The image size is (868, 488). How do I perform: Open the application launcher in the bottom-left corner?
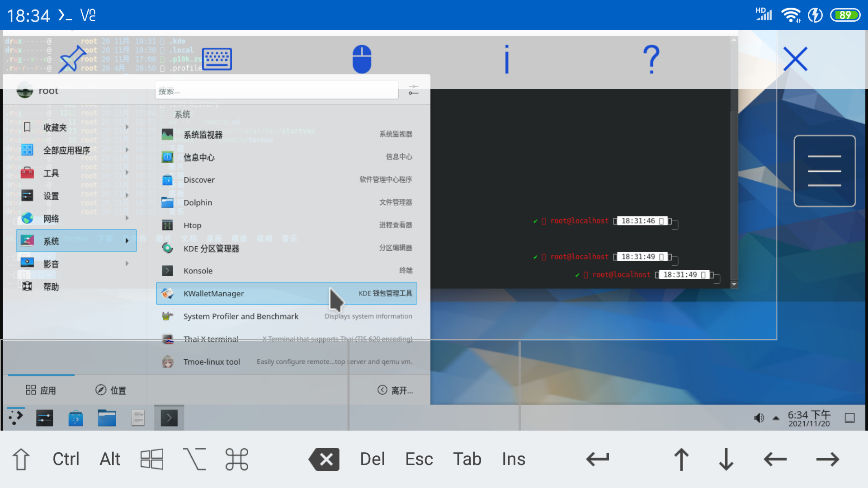[15, 417]
